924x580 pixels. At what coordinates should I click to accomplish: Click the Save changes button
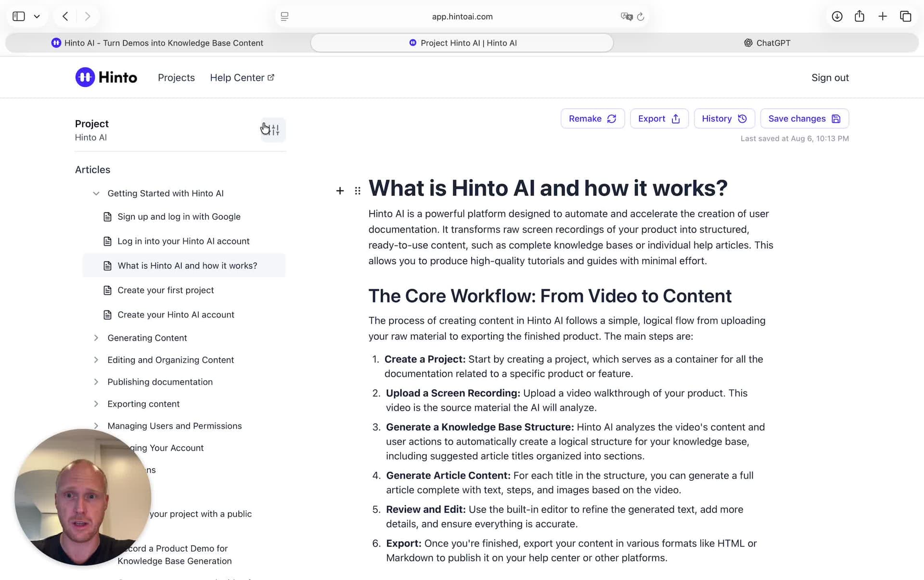tap(804, 118)
